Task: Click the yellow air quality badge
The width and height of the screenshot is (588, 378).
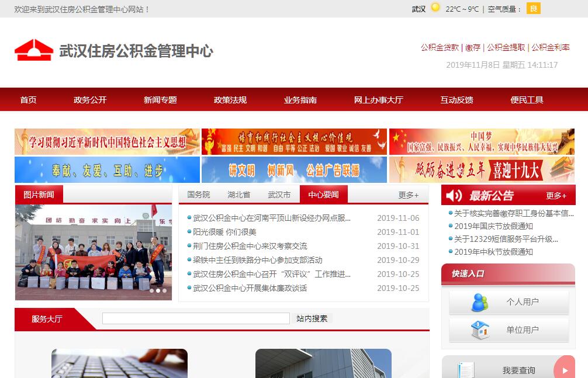Action: pos(533,8)
